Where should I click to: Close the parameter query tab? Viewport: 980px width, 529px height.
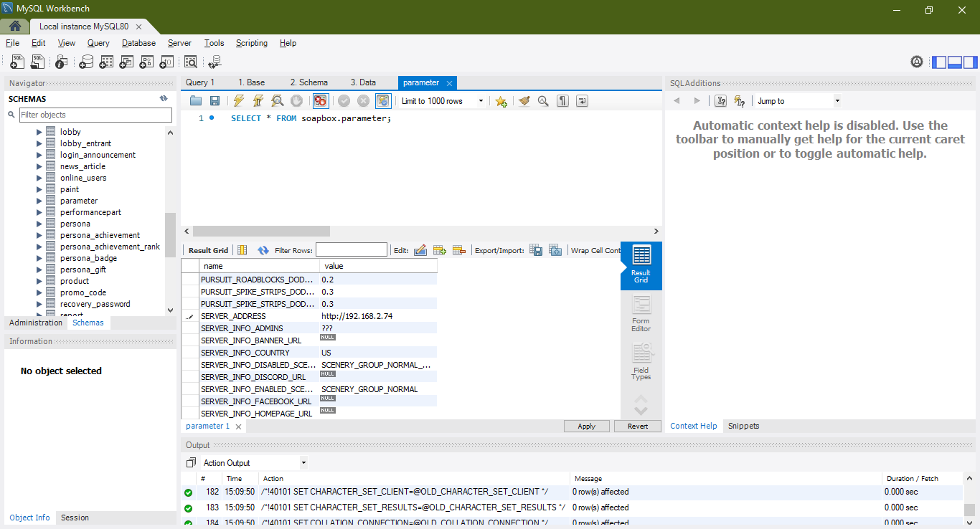(449, 83)
